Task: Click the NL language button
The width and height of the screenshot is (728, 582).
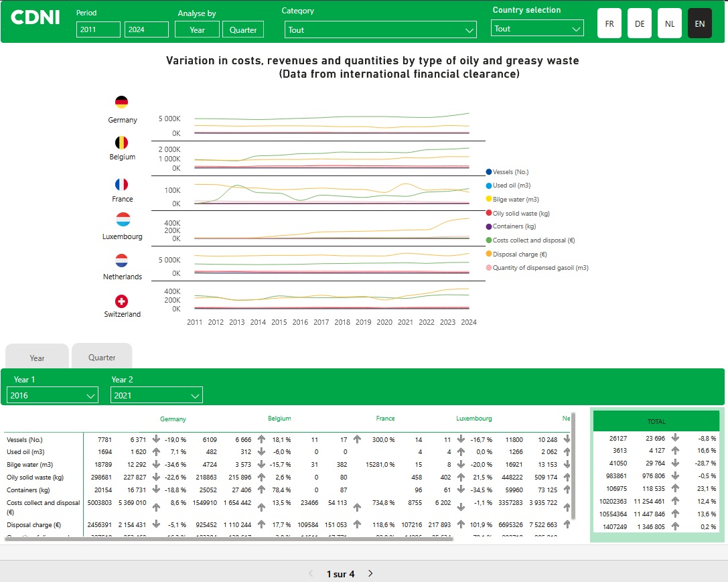Action: [669, 23]
